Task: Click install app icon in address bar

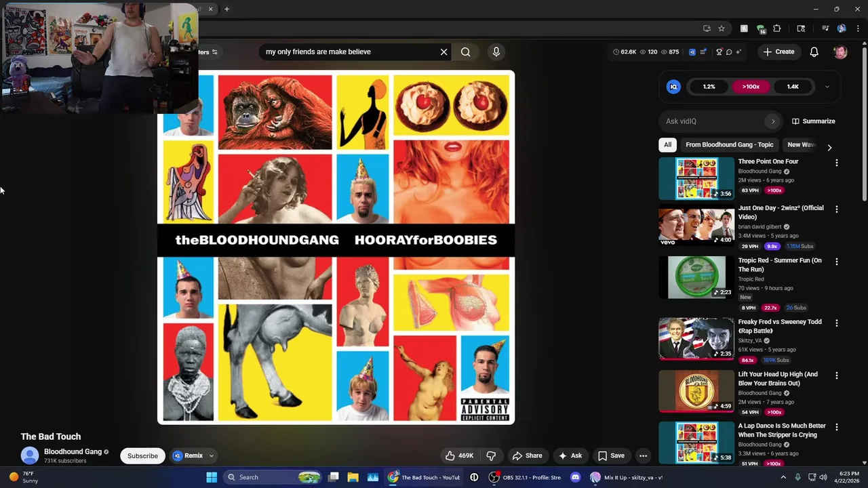Action: (707, 28)
